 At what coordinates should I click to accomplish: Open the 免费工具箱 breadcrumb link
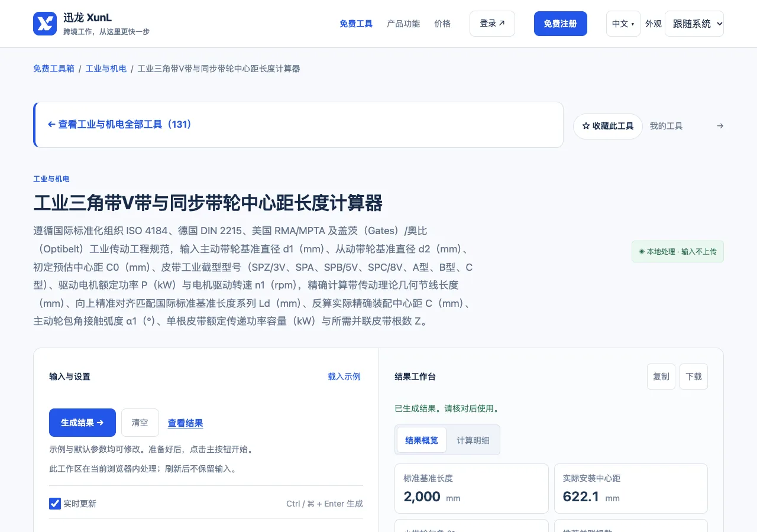54,69
